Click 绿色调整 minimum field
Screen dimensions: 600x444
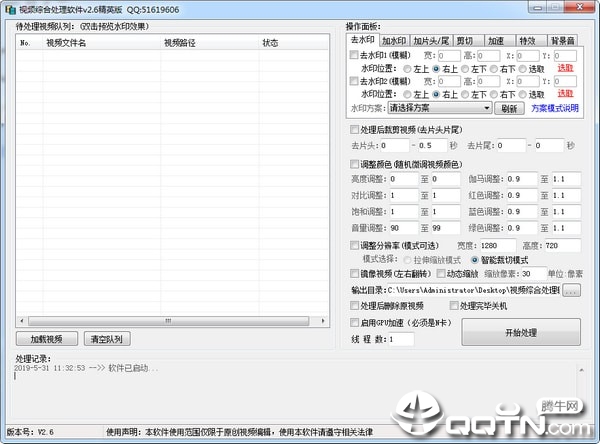coord(522,228)
